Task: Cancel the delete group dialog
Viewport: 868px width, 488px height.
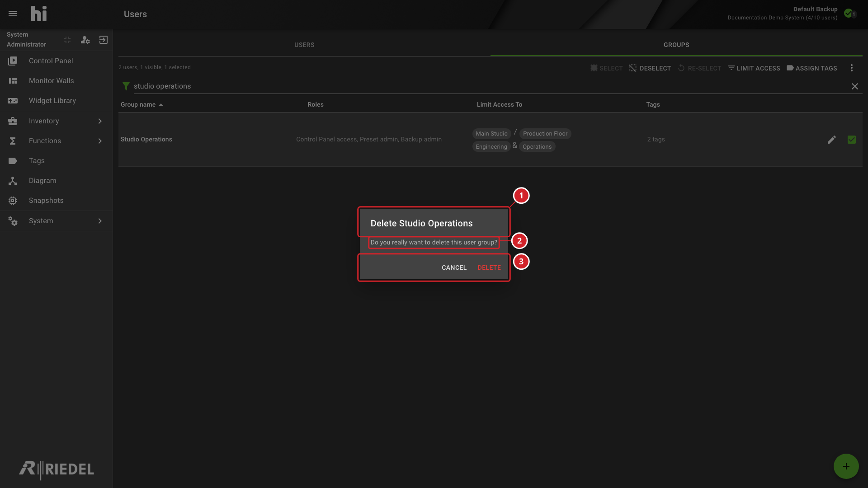Action: click(454, 267)
